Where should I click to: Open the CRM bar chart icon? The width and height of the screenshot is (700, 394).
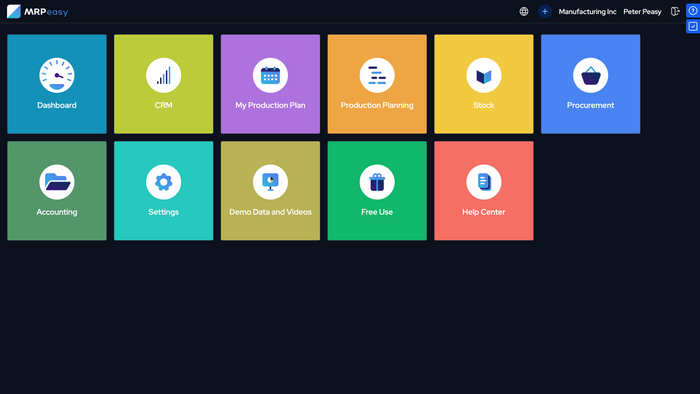tap(163, 75)
